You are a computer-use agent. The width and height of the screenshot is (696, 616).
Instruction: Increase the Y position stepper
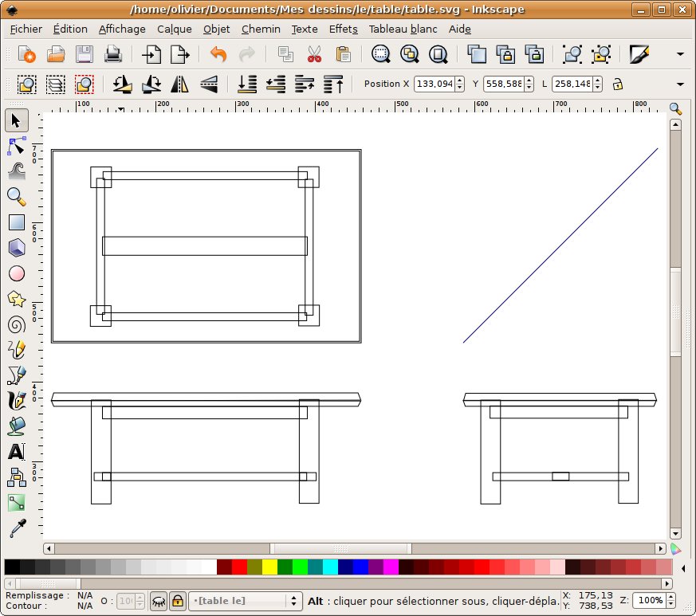pos(529,80)
